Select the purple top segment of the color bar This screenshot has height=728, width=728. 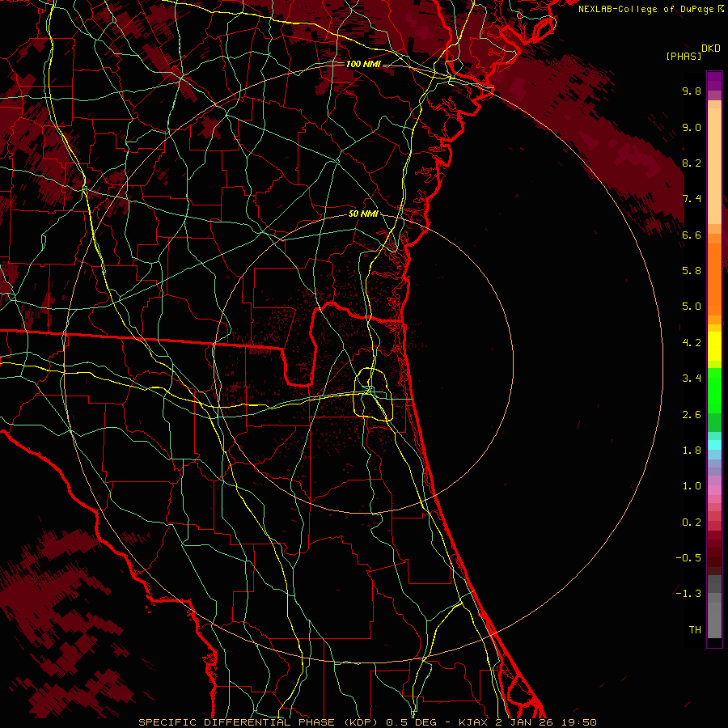point(714,81)
